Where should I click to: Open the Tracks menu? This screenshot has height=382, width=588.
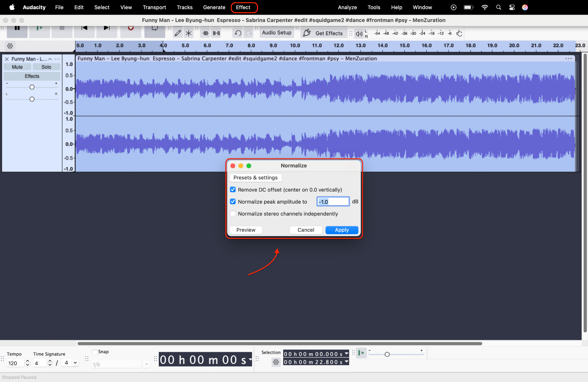tap(185, 7)
